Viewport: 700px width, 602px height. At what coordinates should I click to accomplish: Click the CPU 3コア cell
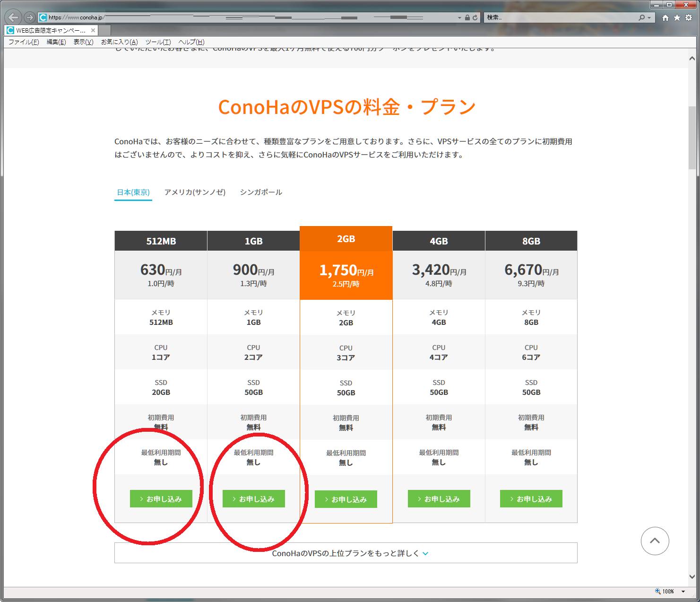click(x=346, y=353)
